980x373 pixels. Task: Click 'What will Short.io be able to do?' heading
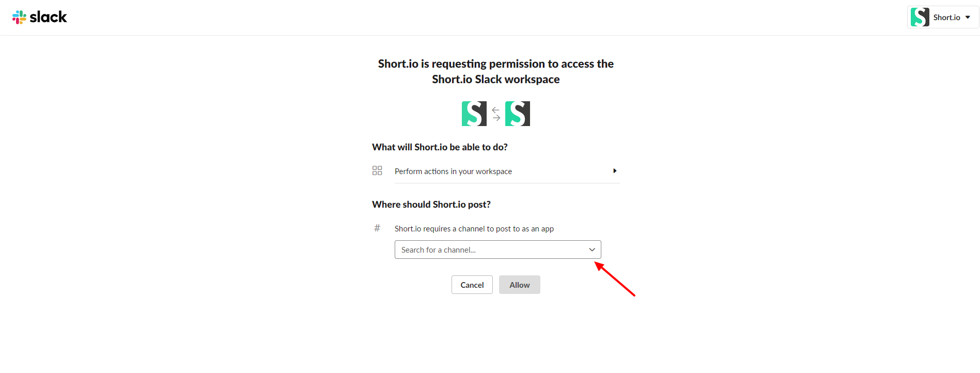coord(440,147)
